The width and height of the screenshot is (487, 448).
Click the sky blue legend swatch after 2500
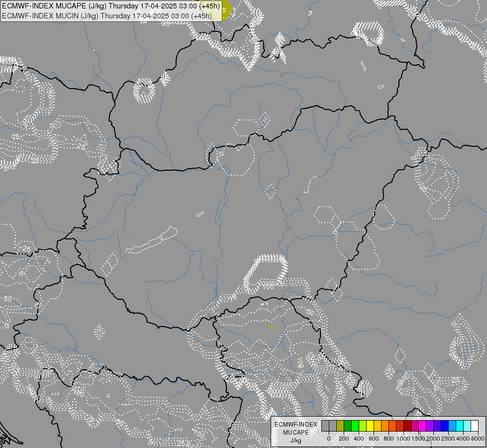click(x=453, y=426)
